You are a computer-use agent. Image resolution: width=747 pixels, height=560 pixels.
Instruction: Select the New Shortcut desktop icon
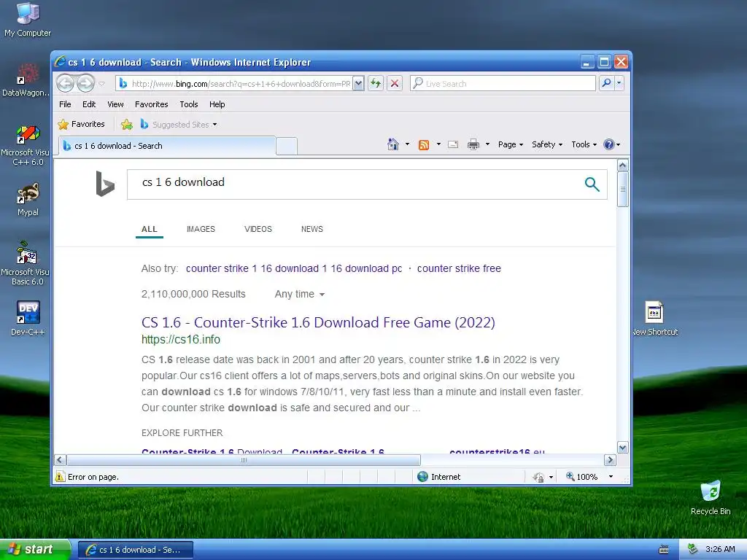(x=654, y=319)
